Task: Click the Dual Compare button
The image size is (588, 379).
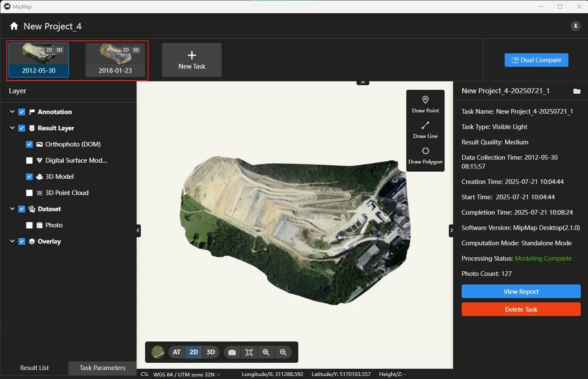Action: [x=536, y=60]
